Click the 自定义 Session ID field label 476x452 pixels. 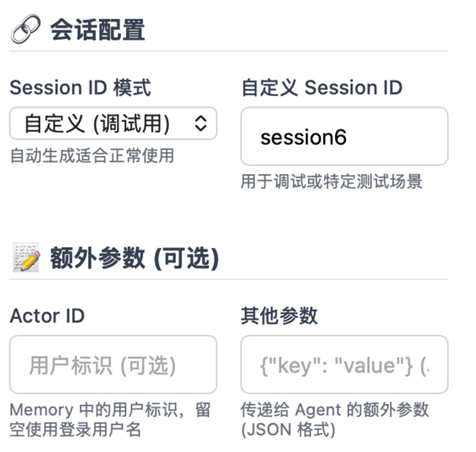(x=321, y=88)
